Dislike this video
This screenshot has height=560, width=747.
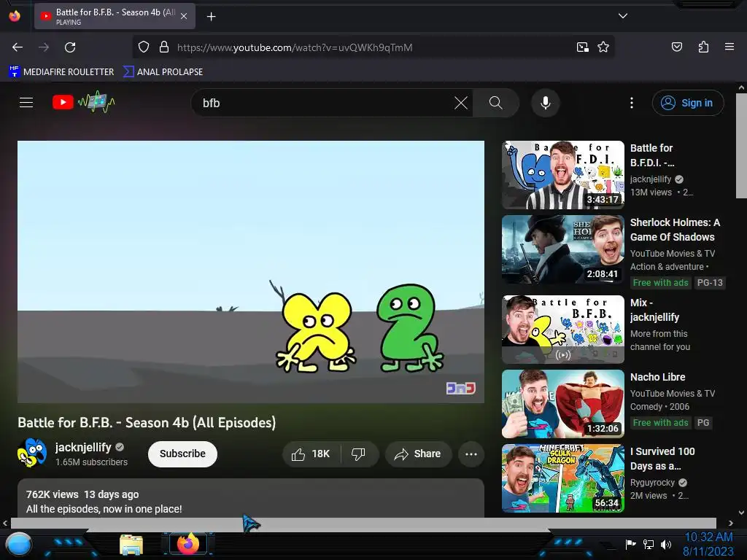359,454
